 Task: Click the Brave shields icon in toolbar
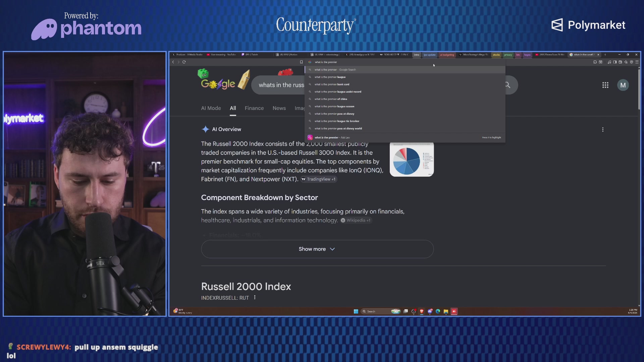632,62
